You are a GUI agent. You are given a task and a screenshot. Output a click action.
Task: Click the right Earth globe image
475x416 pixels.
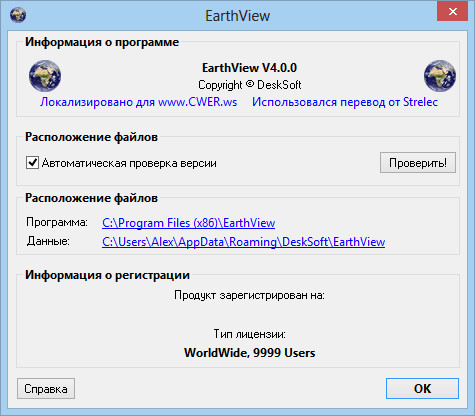(x=440, y=76)
